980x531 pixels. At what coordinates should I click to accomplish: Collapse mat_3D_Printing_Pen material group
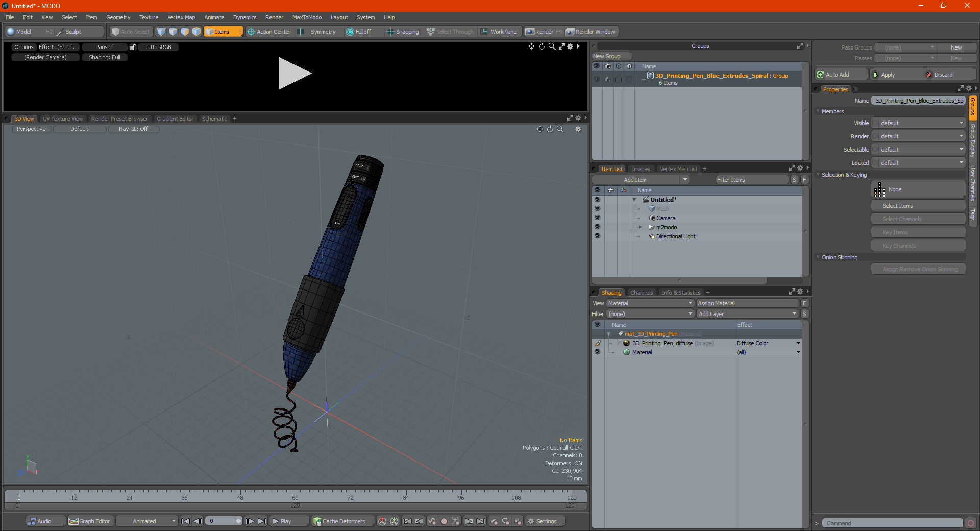608,334
